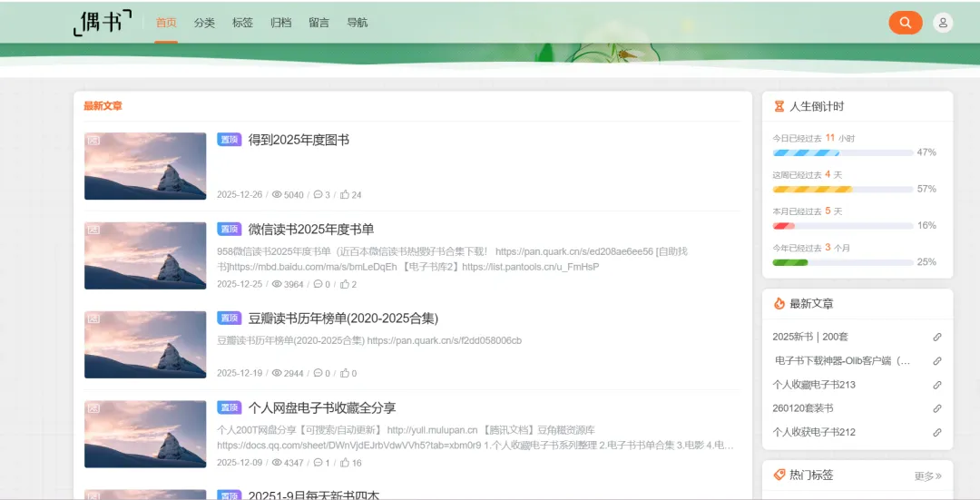Click 置顶 badge on 豆瓣读书历年榜单
This screenshot has height=500, width=980.
[230, 319]
